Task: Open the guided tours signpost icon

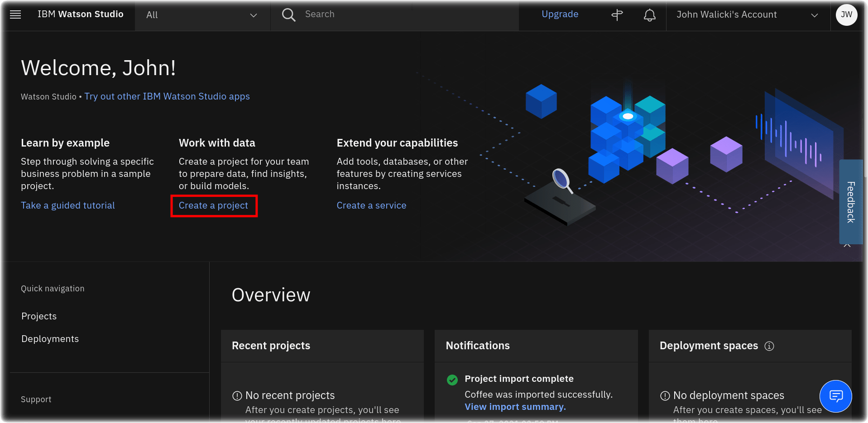Action: coord(617,15)
